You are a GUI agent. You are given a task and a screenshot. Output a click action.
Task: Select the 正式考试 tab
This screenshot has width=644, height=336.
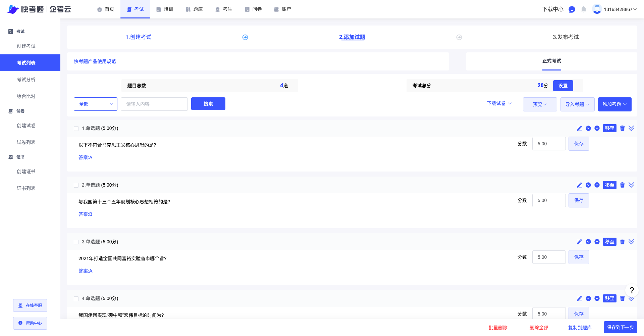552,61
